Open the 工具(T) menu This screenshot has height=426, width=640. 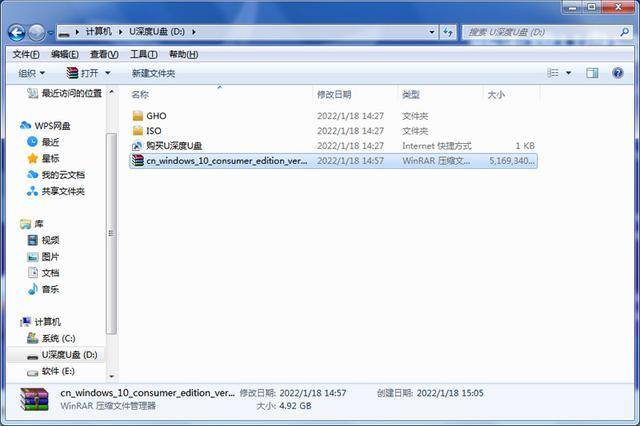[x=144, y=54]
